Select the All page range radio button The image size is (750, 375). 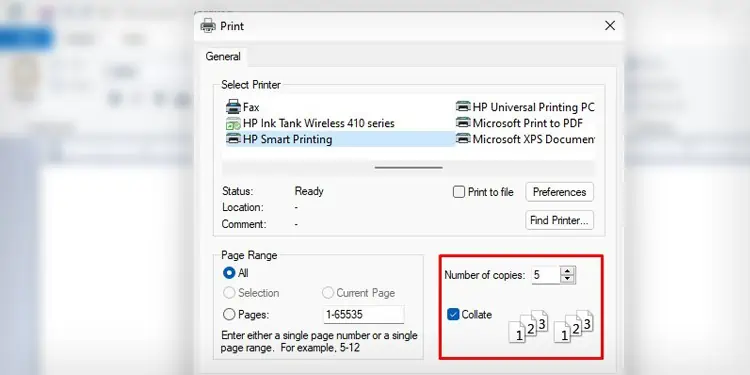pyautogui.click(x=229, y=273)
